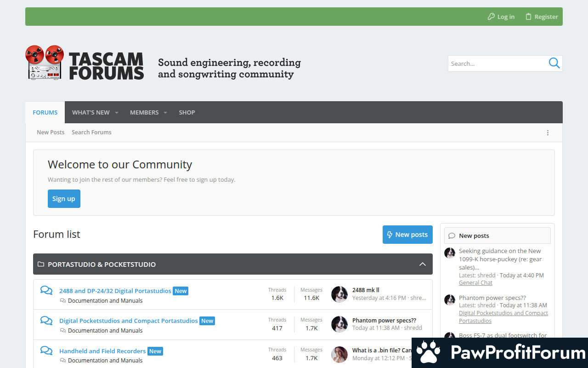Click the forum icon beside 2488 and DP-24/32

point(46,290)
